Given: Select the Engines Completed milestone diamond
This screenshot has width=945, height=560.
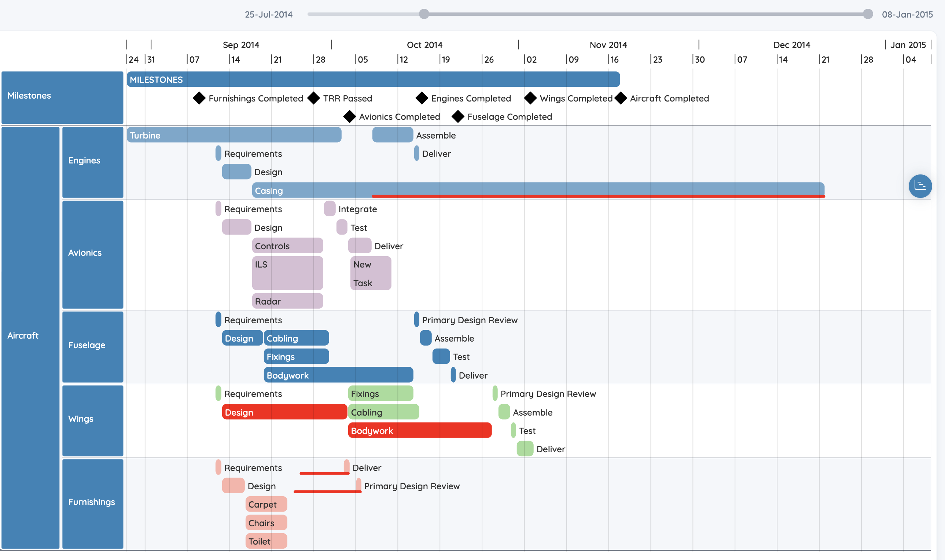Looking at the screenshot, I should point(422,98).
